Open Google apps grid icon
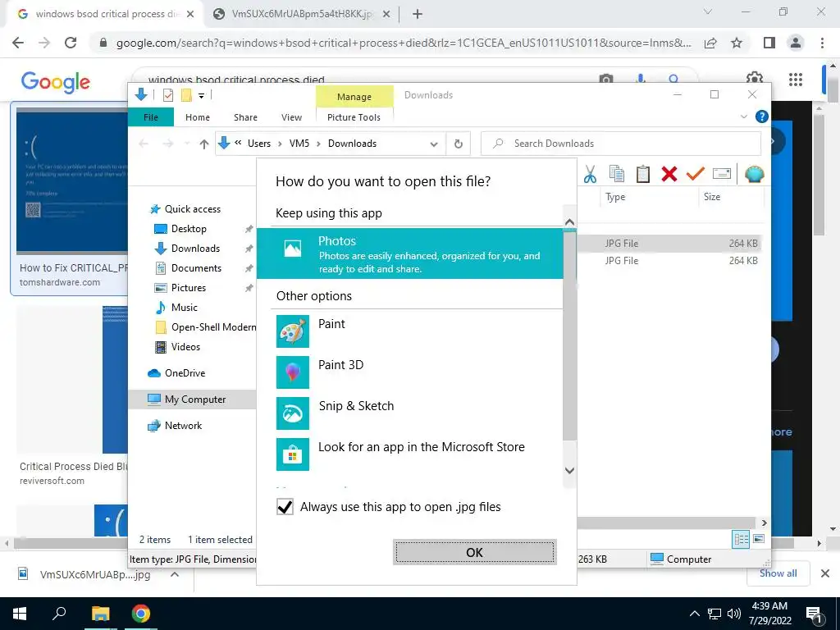The image size is (840, 630). (x=796, y=80)
